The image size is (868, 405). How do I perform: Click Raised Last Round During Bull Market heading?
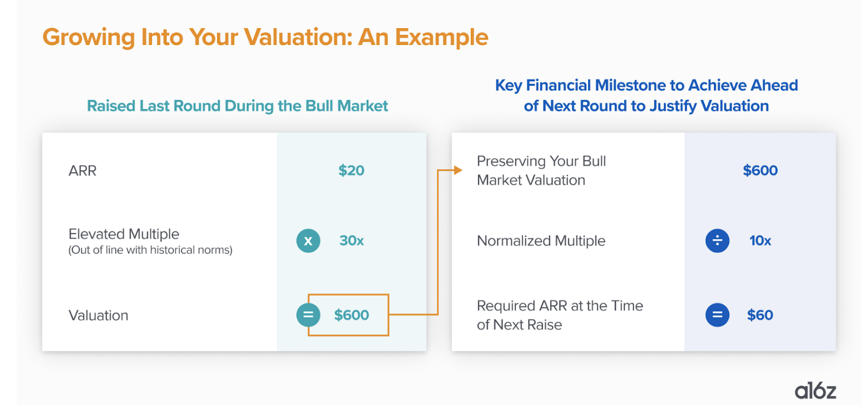coord(238,106)
